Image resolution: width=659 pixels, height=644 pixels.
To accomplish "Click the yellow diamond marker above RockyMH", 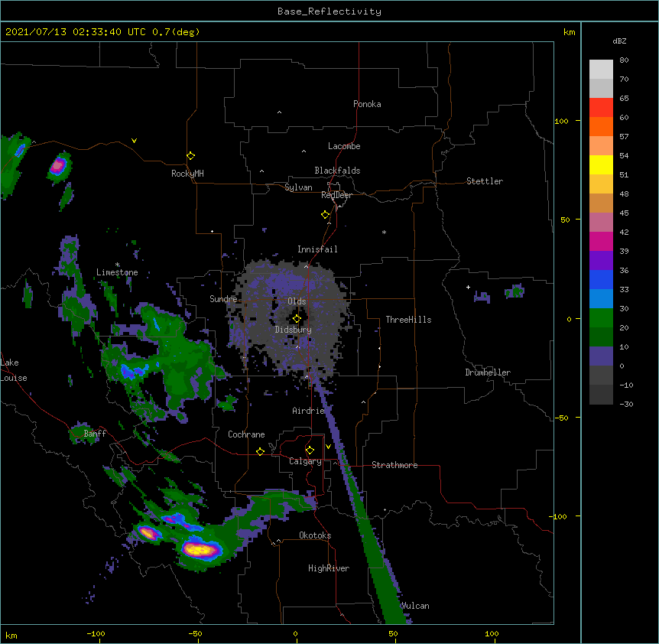I will 191,156.
